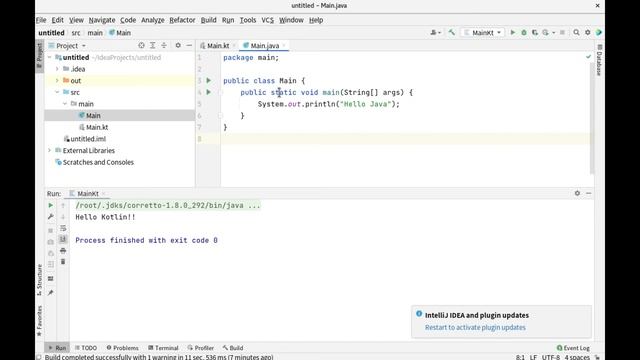Viewport: 640px width, 360px height.
Task: Open IDE settings gear in toolbar
Action: coord(587,32)
